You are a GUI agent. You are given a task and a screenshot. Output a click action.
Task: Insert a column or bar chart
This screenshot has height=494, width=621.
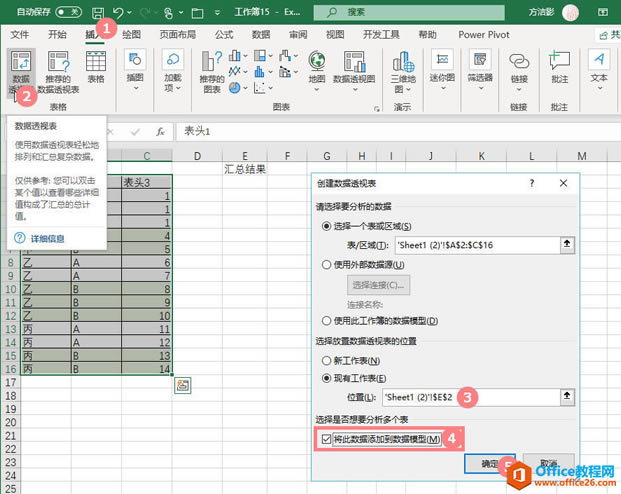[234, 56]
